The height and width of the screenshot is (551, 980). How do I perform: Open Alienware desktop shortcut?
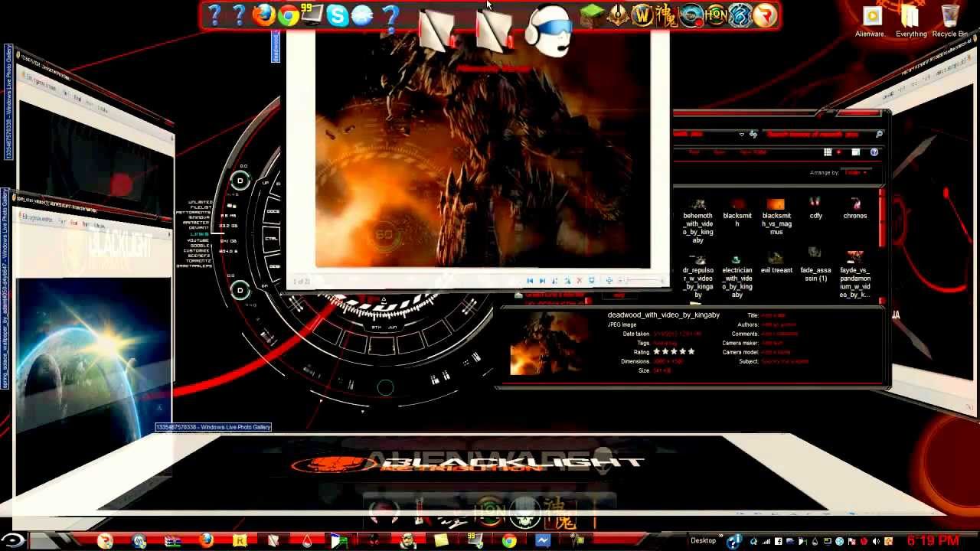[x=870, y=21]
